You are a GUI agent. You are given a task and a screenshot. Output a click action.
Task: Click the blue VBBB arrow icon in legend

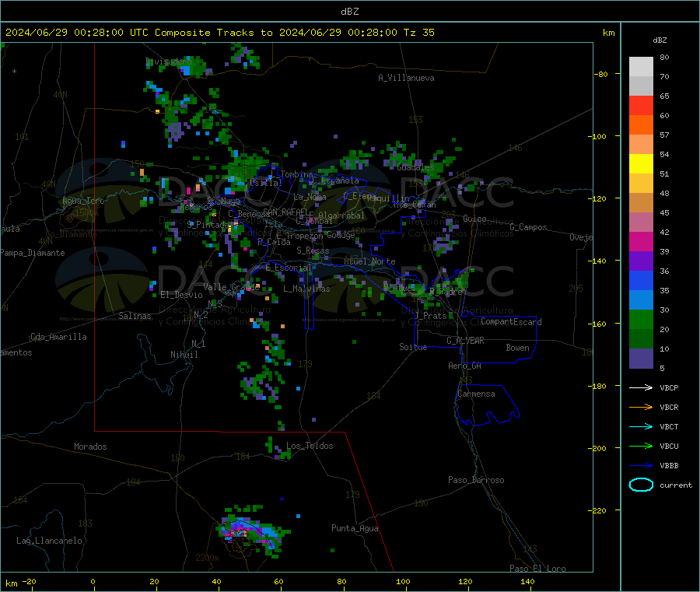point(641,465)
